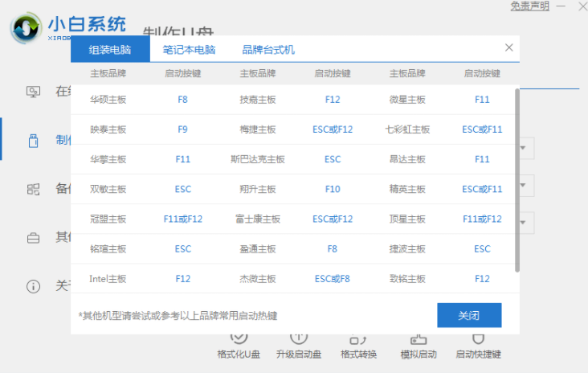This screenshot has width=588, height=373.
Task: Open the About info circle icon
Action: [x=34, y=286]
